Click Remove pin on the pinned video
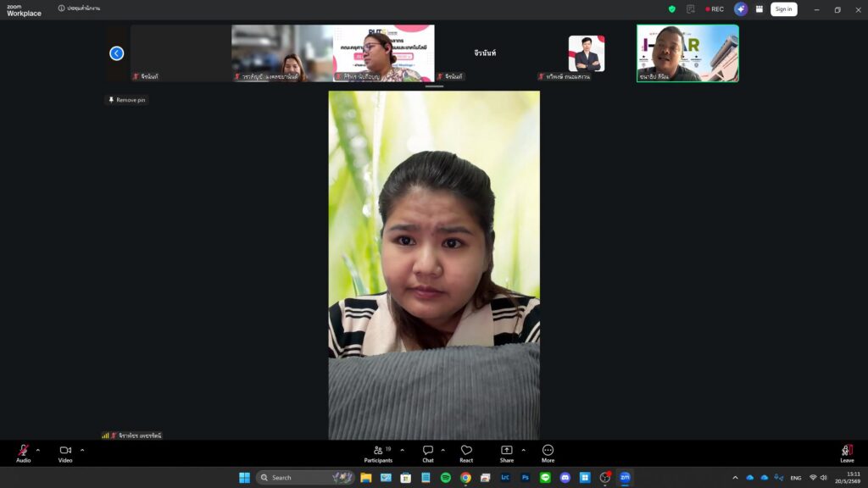The image size is (868, 488). 127,100
